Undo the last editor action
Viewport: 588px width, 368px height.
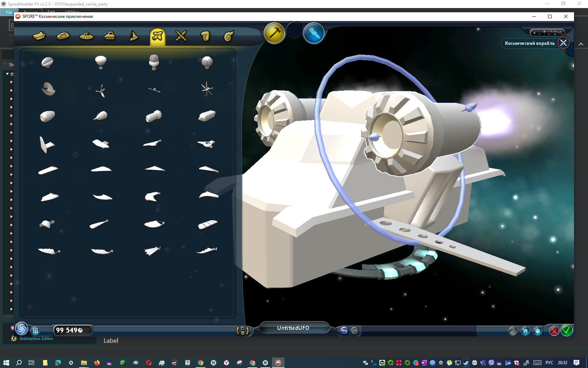pos(344,330)
